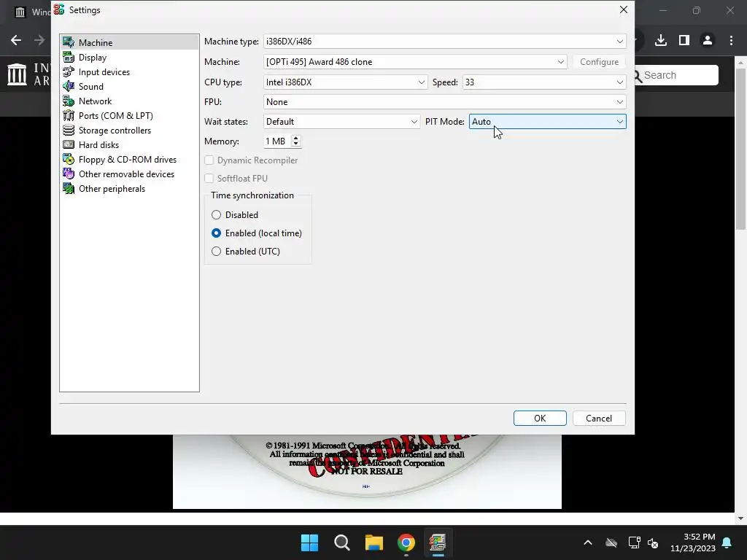Click the muted volume tray icon
The image size is (747, 560).
point(653,542)
